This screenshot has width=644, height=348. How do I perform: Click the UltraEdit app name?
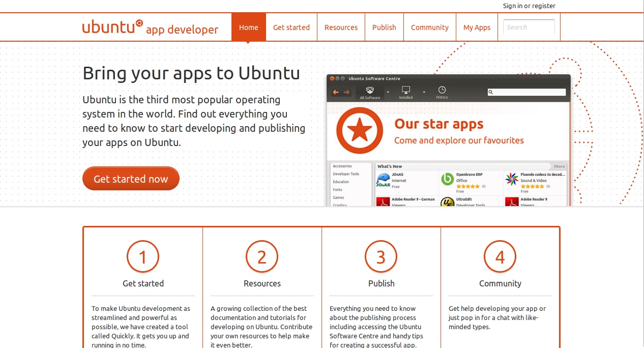pos(464,199)
